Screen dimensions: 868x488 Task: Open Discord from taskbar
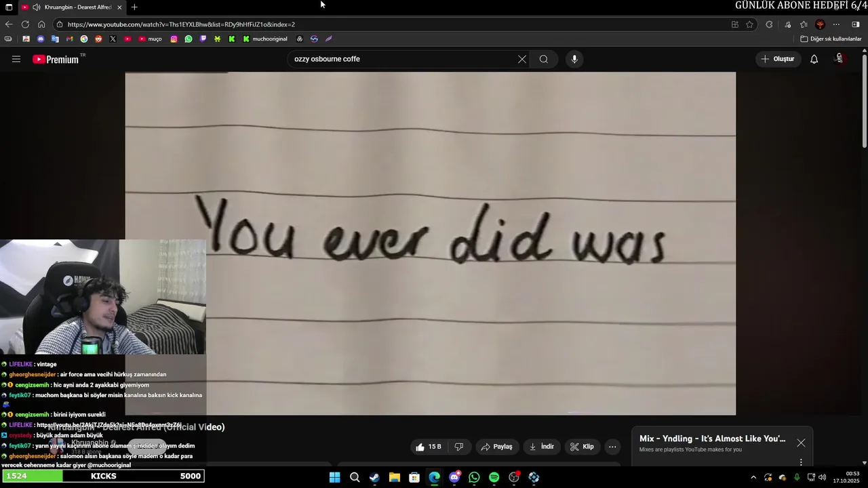click(x=454, y=477)
